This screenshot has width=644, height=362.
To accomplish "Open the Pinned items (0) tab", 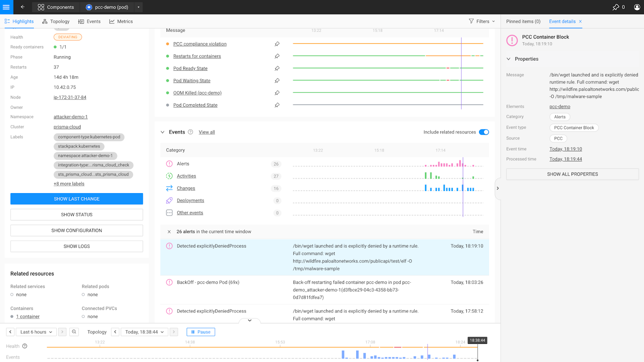I will [x=522, y=21].
